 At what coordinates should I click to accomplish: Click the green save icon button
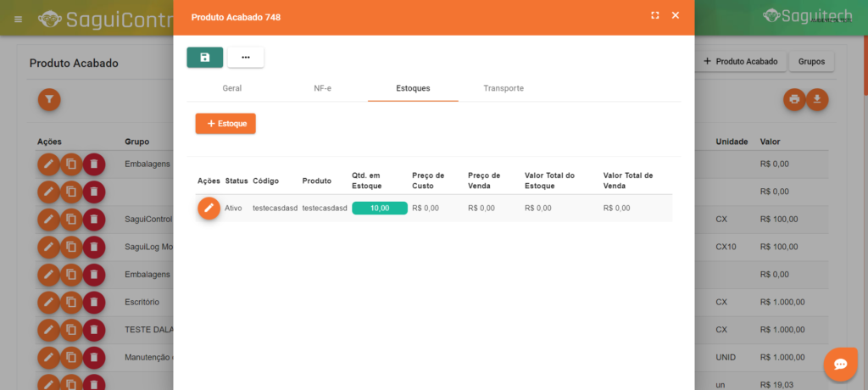[205, 58]
